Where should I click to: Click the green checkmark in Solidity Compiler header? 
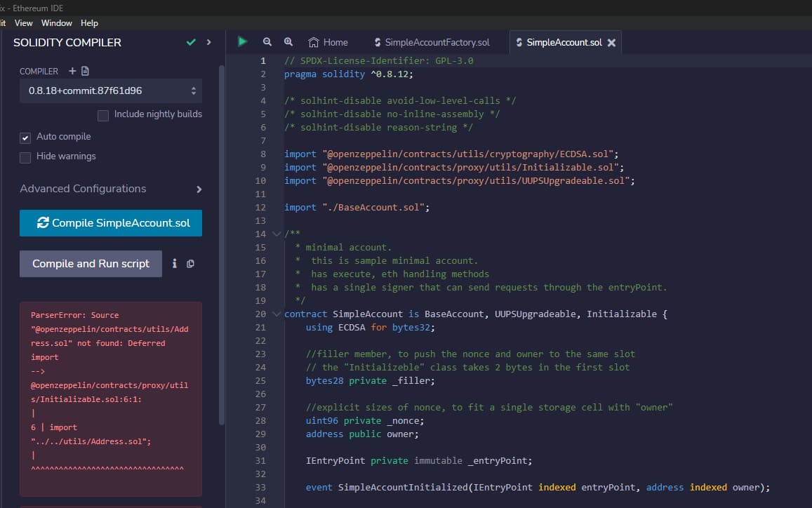(191, 43)
